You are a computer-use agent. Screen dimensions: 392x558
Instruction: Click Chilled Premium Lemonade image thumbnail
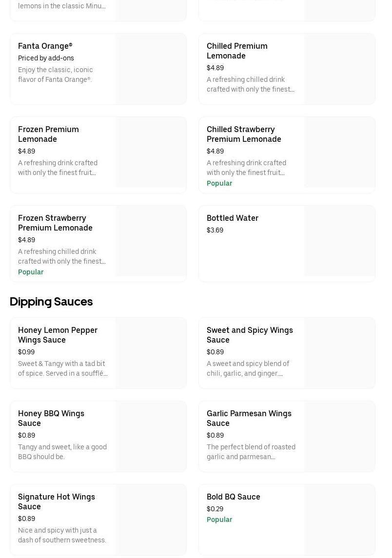click(339, 69)
